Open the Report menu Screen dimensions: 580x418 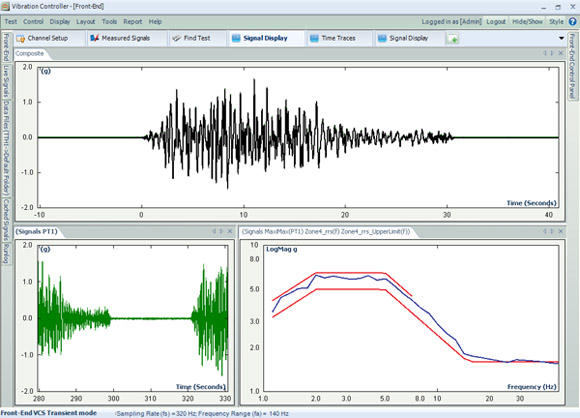[133, 21]
